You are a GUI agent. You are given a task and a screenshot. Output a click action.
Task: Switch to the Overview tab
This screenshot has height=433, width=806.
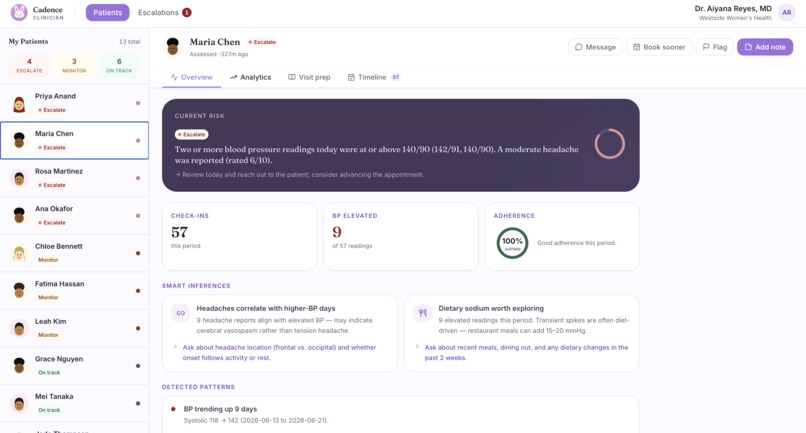191,77
